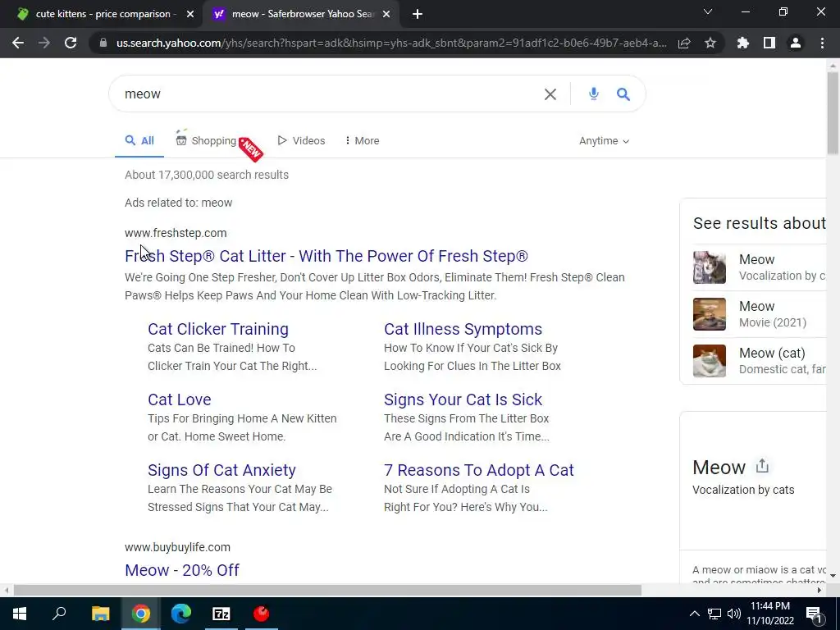Focus the meow search field
840x630 pixels.
[x=326, y=94]
